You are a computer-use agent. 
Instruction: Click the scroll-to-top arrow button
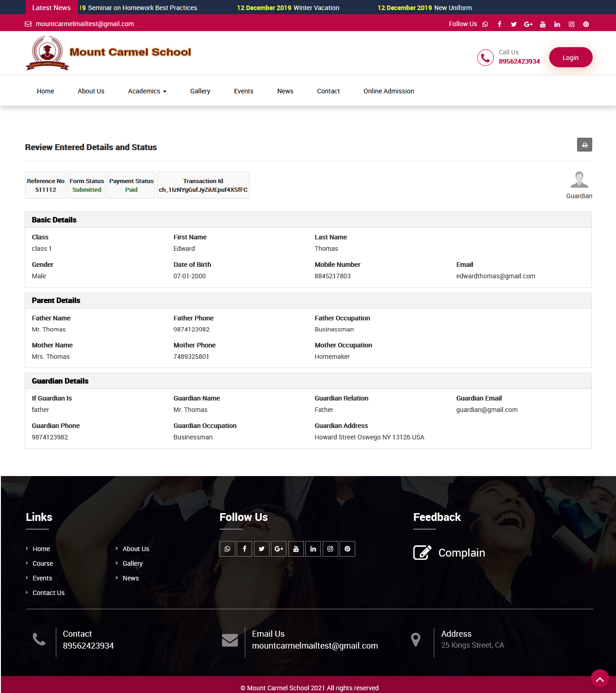pyautogui.click(x=600, y=679)
